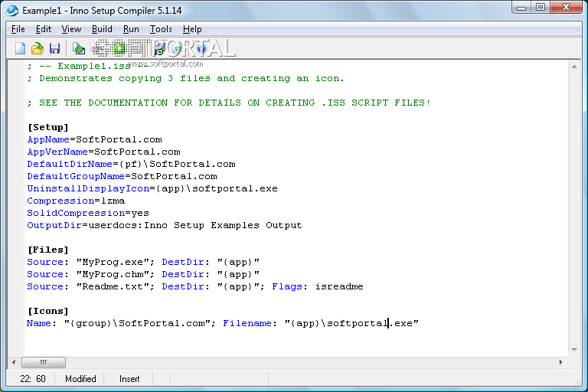The height and width of the screenshot is (392, 588).
Task: Click the "SEE THE DOCUMENTATION" comment line
Action: [229, 103]
